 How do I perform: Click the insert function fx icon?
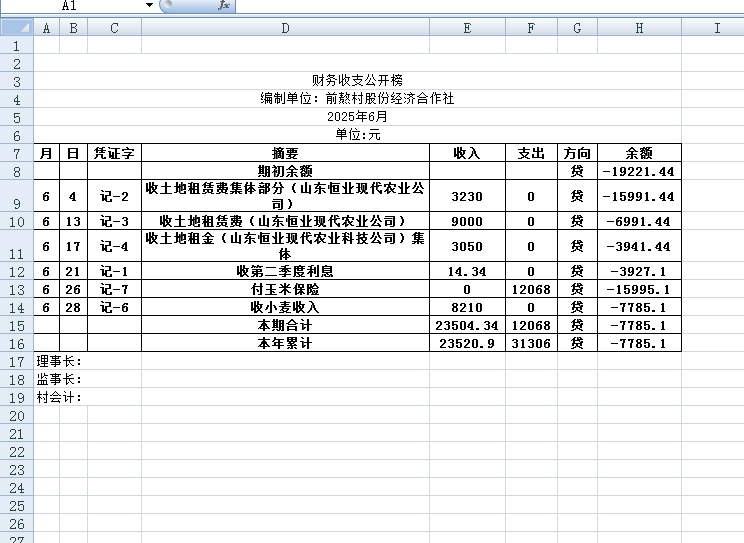pyautogui.click(x=224, y=6)
